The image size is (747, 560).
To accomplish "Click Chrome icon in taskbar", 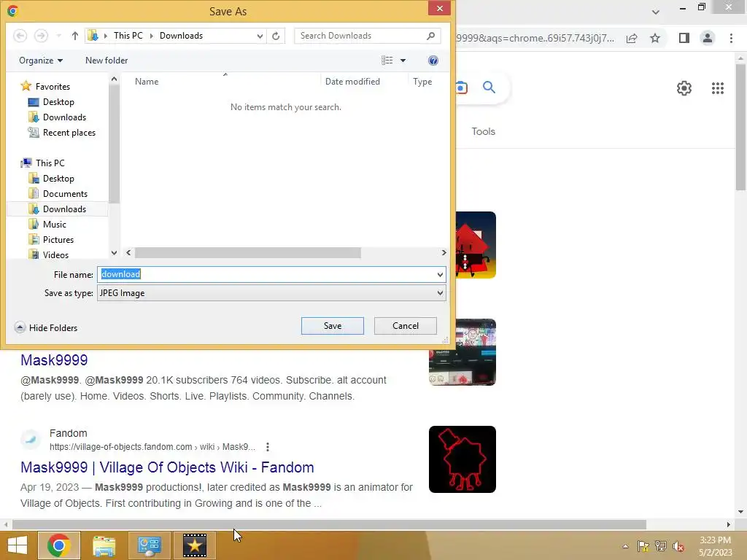I will point(59,545).
